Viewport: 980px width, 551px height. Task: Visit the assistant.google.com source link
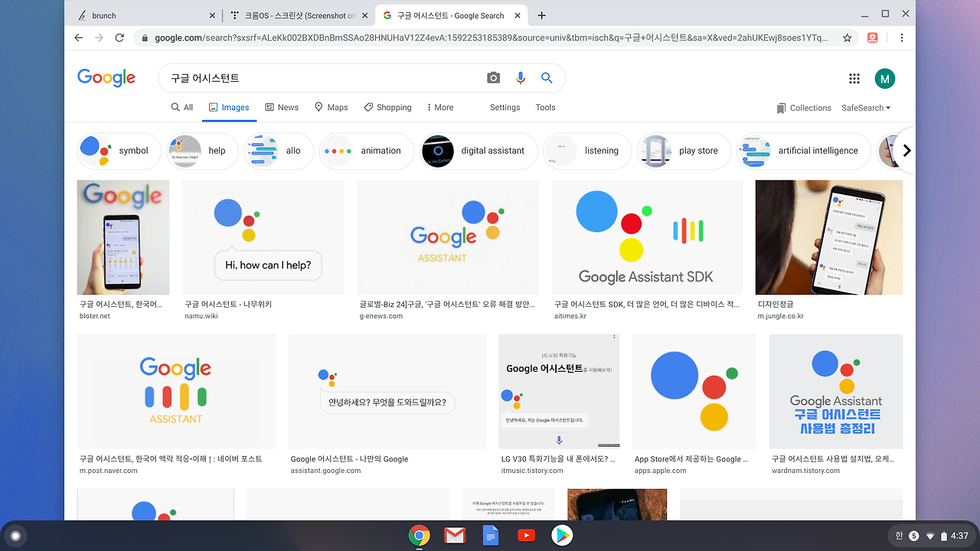point(325,471)
